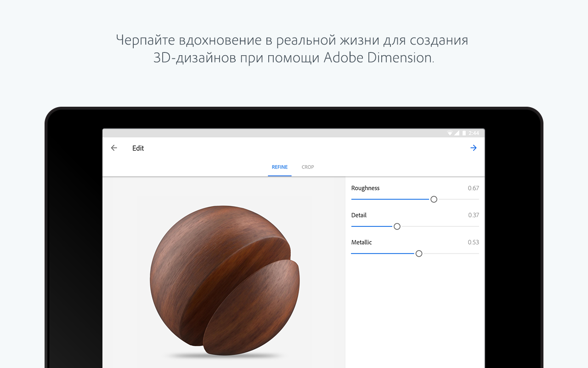Click the Metallic label
588x368 pixels.
[x=362, y=242]
